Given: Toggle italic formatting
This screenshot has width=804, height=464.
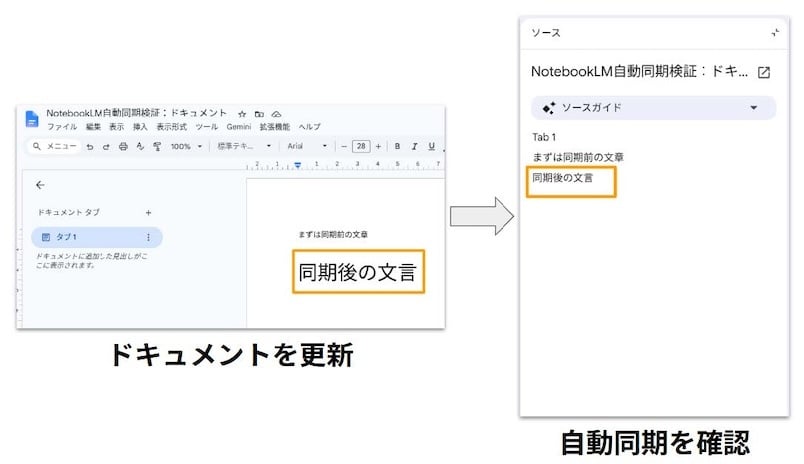Looking at the screenshot, I should [x=414, y=146].
